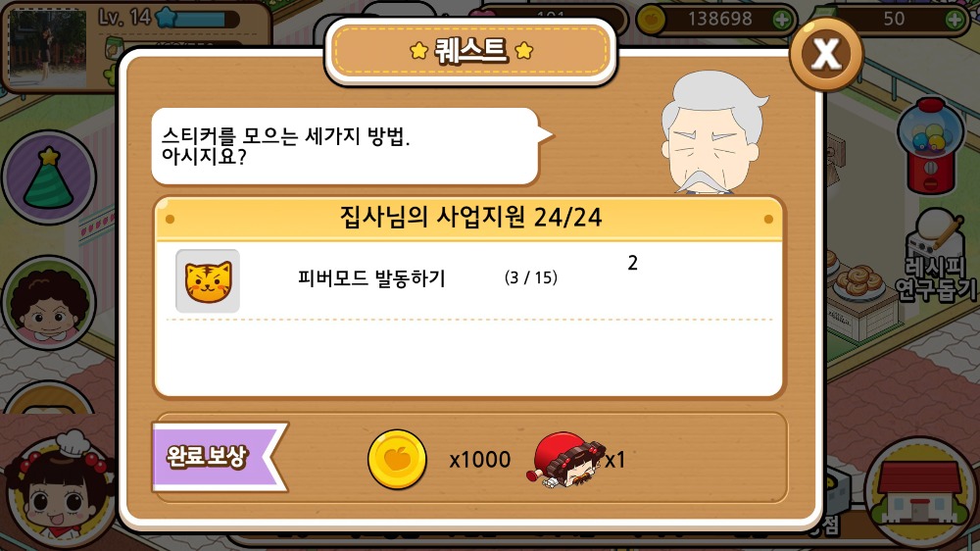Tap the red-hat character reward icon
The height and width of the screenshot is (551, 980).
567,461
